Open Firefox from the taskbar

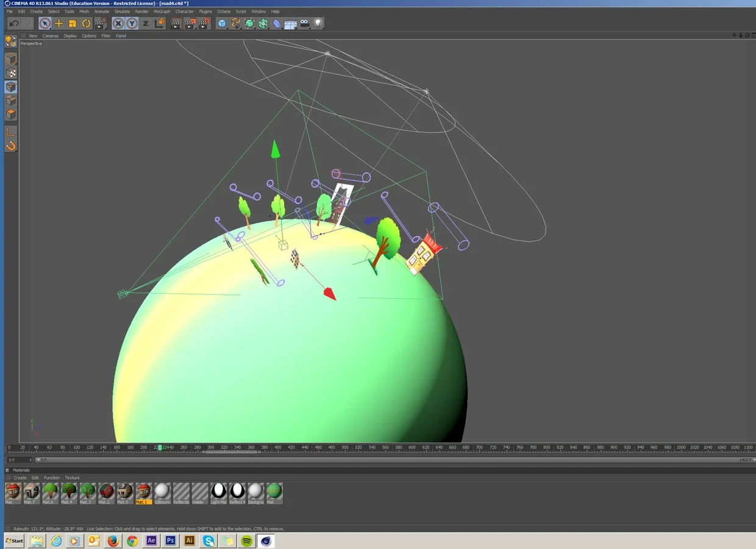point(113,540)
